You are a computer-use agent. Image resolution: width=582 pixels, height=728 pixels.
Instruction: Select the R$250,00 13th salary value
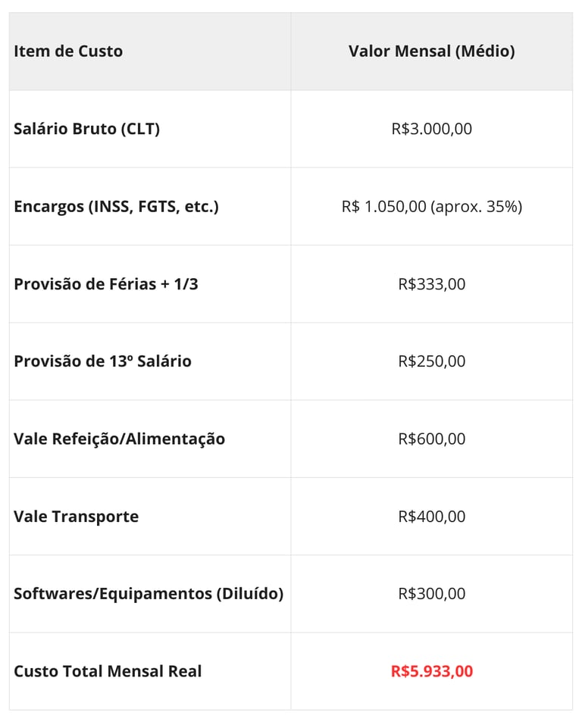(x=431, y=361)
